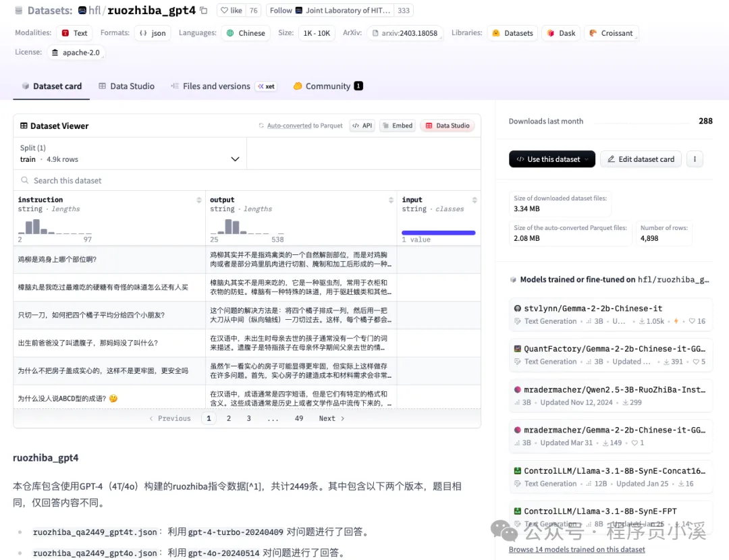Viewport: 729px width, 560px height.
Task: Sort by the instruction column arrows
Action: tap(199, 200)
